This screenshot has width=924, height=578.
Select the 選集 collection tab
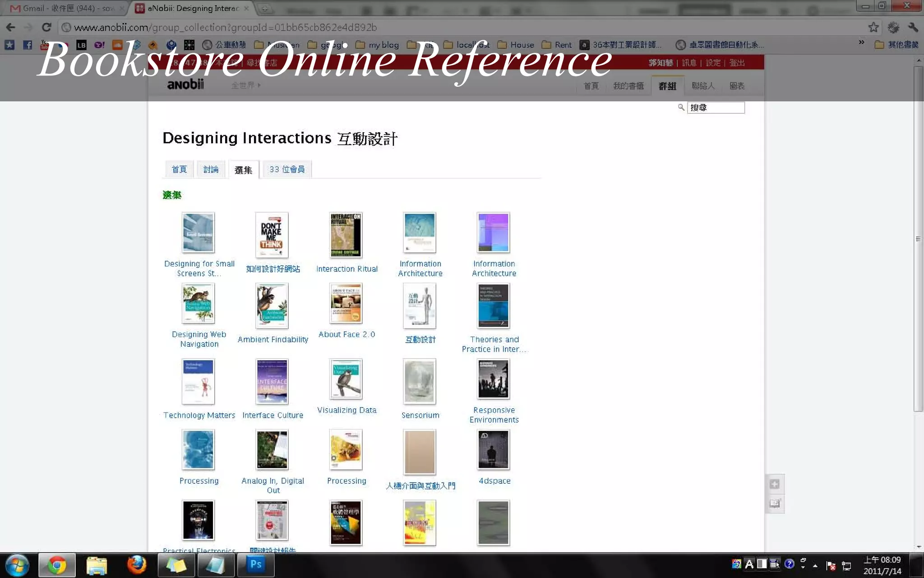pyautogui.click(x=243, y=170)
